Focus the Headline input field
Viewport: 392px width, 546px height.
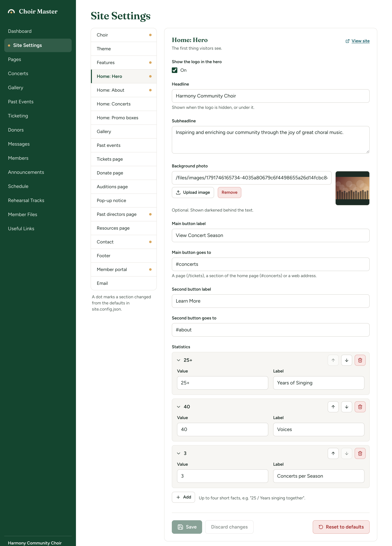coord(271,96)
